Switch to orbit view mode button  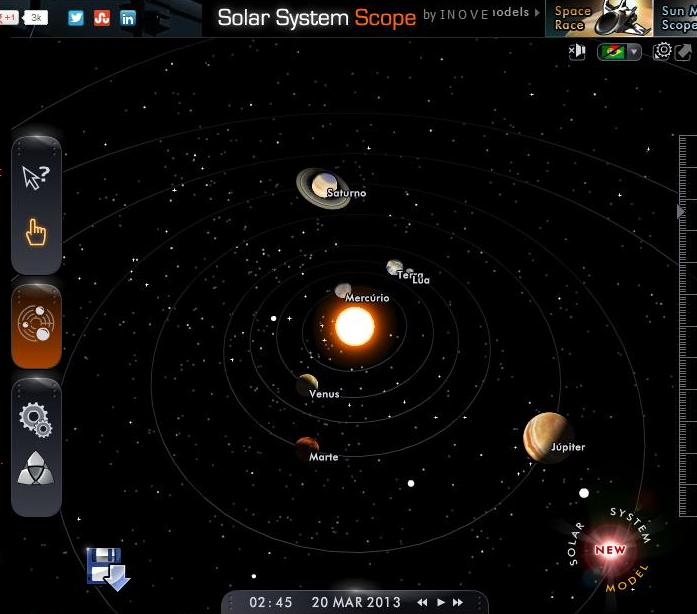click(x=36, y=326)
